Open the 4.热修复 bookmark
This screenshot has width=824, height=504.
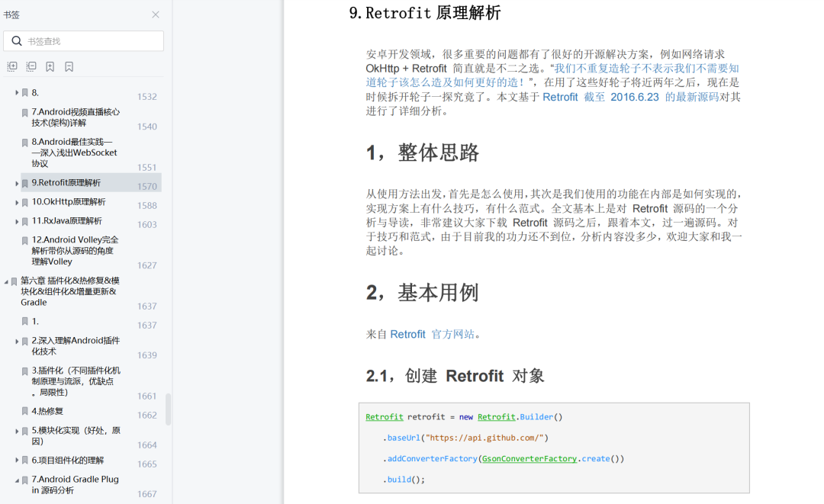click(47, 411)
